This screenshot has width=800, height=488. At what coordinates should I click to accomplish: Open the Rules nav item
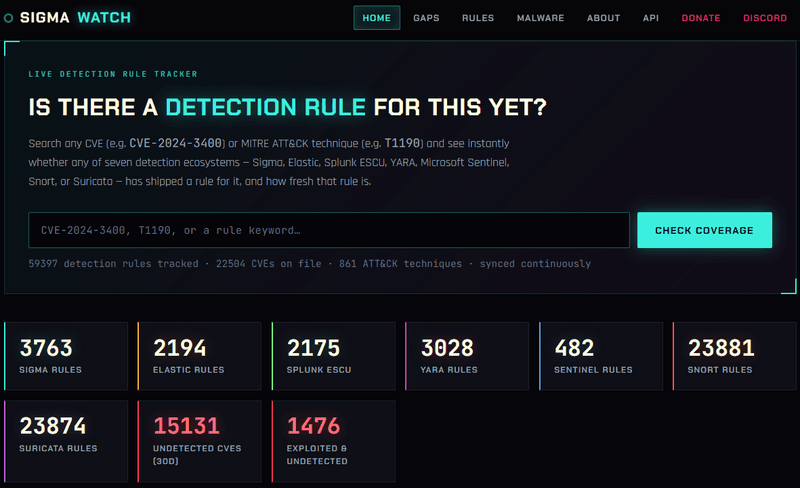click(478, 18)
